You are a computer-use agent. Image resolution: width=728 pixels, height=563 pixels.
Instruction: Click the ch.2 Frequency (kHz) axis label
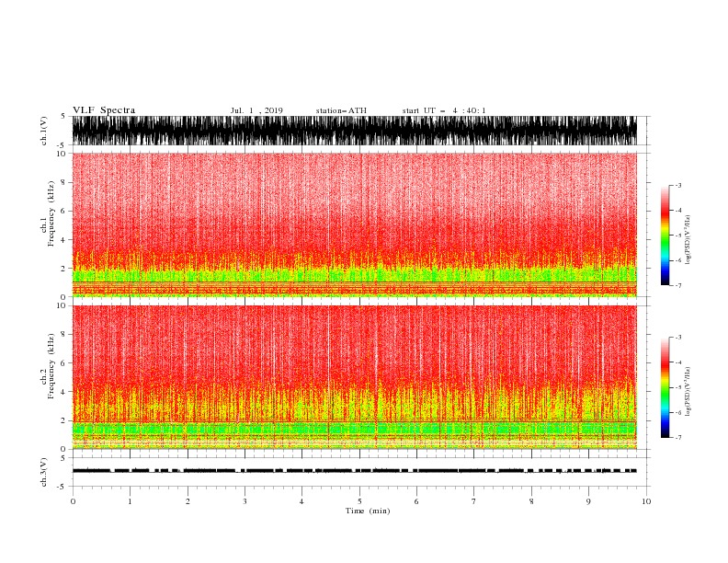(x=48, y=366)
